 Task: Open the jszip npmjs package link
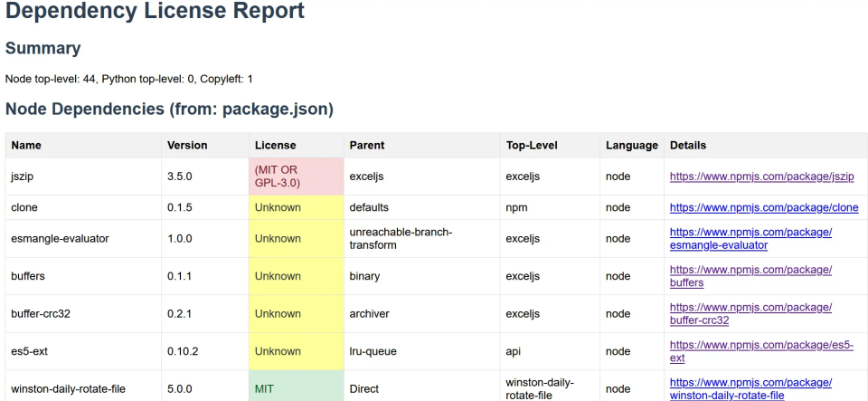761,177
